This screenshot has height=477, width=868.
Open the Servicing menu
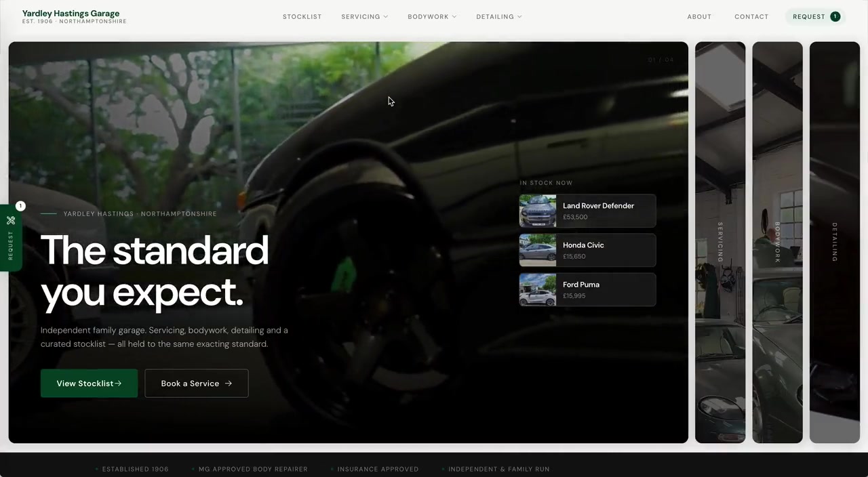click(365, 16)
